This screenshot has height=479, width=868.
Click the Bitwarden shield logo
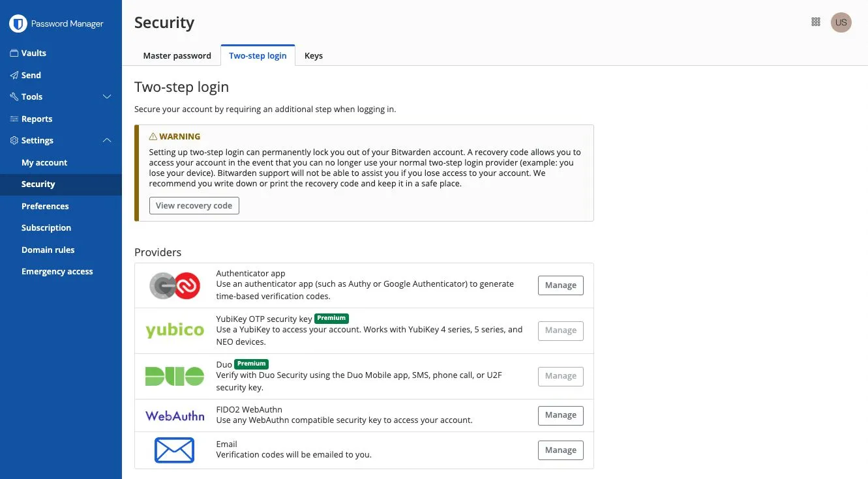(x=18, y=24)
